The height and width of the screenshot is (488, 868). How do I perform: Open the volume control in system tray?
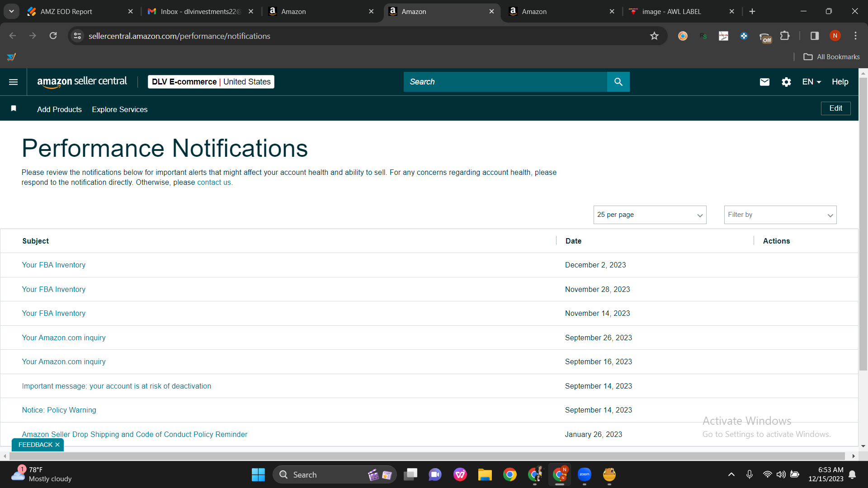tap(781, 474)
